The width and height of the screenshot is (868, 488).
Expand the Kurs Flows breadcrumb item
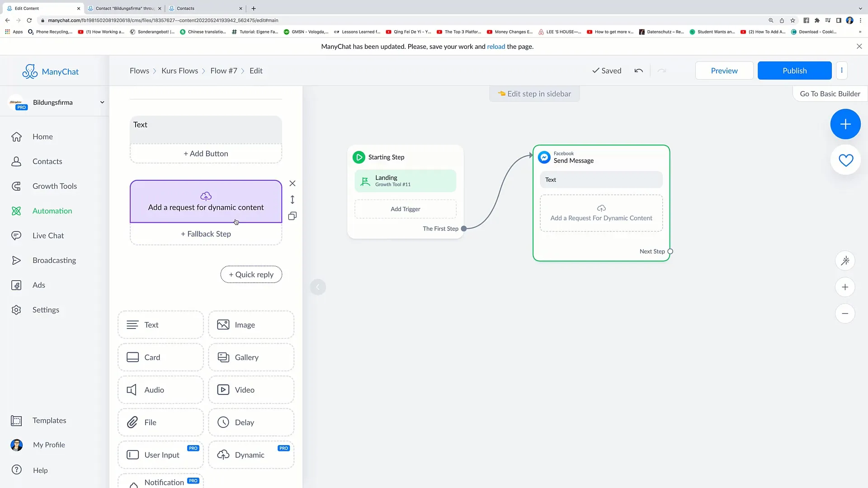coord(179,70)
